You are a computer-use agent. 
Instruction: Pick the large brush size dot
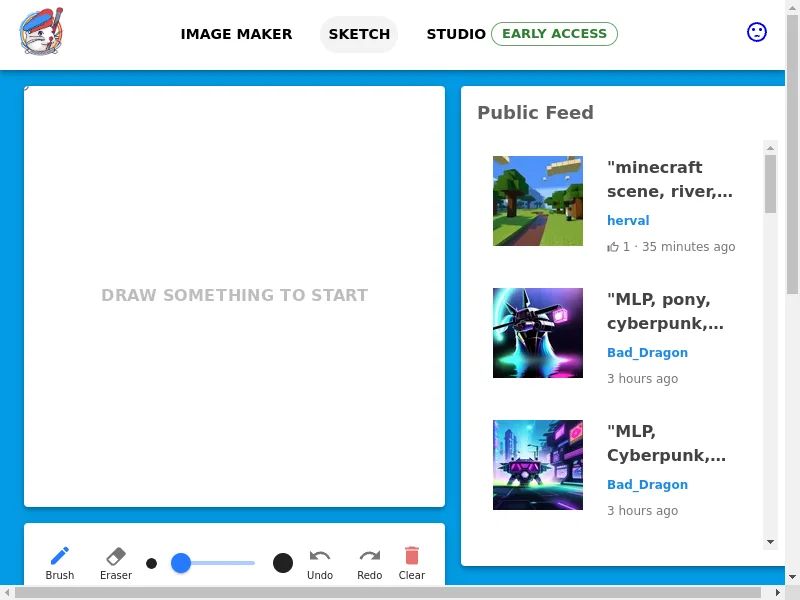point(283,563)
